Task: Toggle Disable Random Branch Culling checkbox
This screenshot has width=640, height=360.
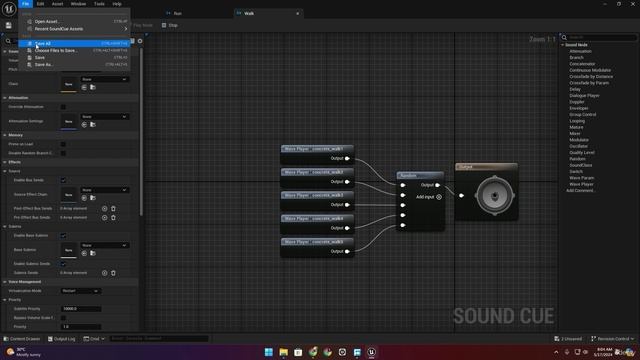Action: pos(63,153)
